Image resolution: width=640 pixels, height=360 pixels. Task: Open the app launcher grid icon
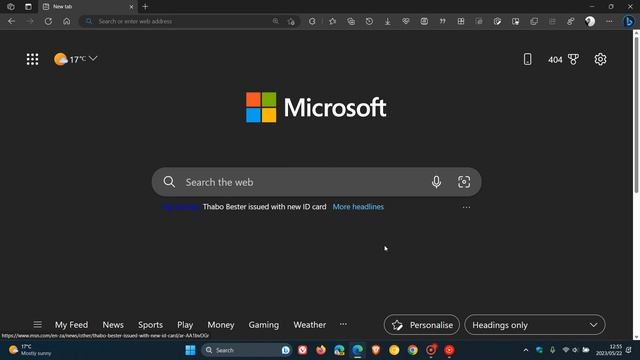click(x=32, y=59)
